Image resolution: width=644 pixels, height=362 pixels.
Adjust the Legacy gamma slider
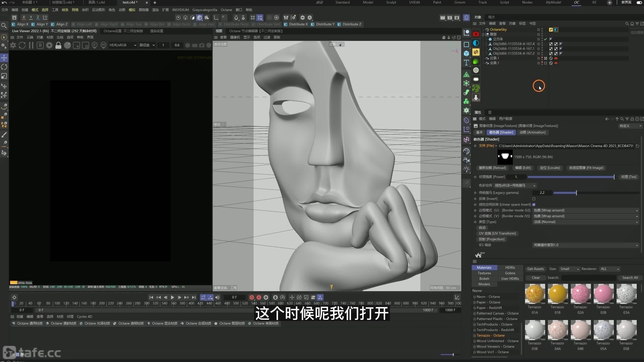tap(596, 193)
